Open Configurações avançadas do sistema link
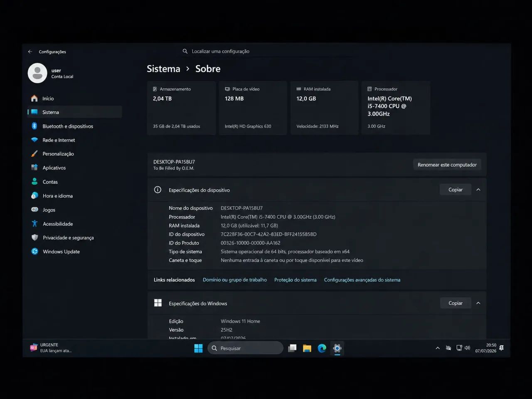Viewport: 532px width, 399px height. point(362,280)
